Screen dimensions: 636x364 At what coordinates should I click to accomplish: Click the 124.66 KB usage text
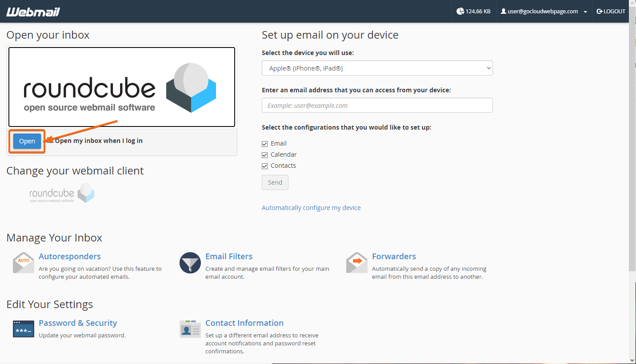coord(478,11)
